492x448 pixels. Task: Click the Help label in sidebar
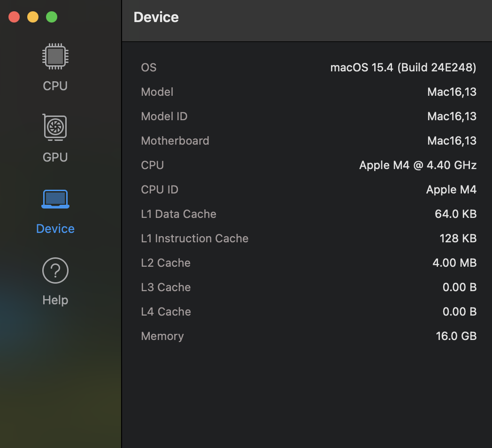(x=55, y=300)
